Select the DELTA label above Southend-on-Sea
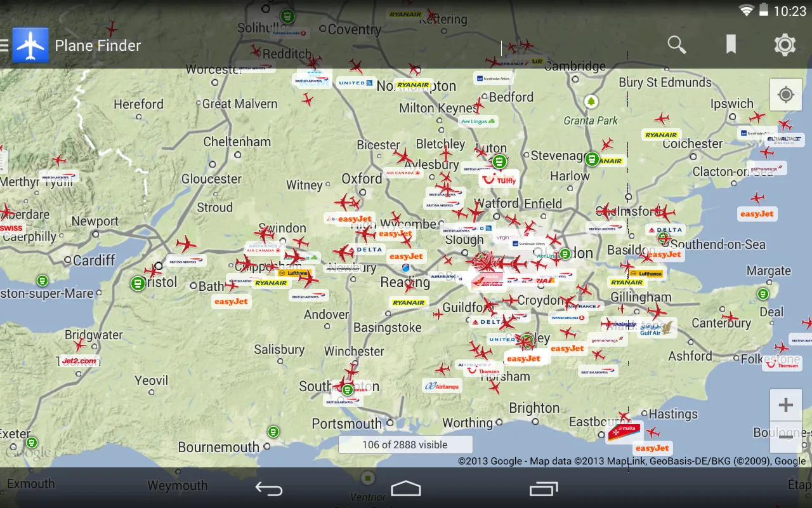The image size is (812, 508). [665, 229]
